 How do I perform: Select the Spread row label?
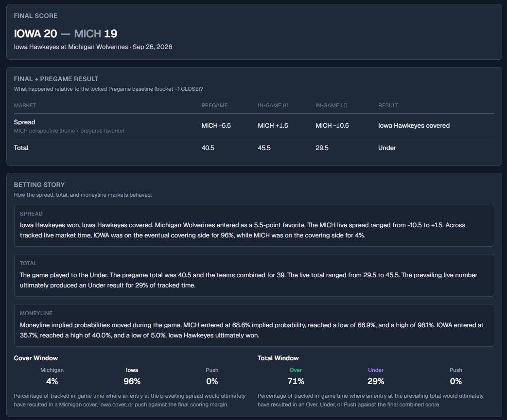[25, 122]
